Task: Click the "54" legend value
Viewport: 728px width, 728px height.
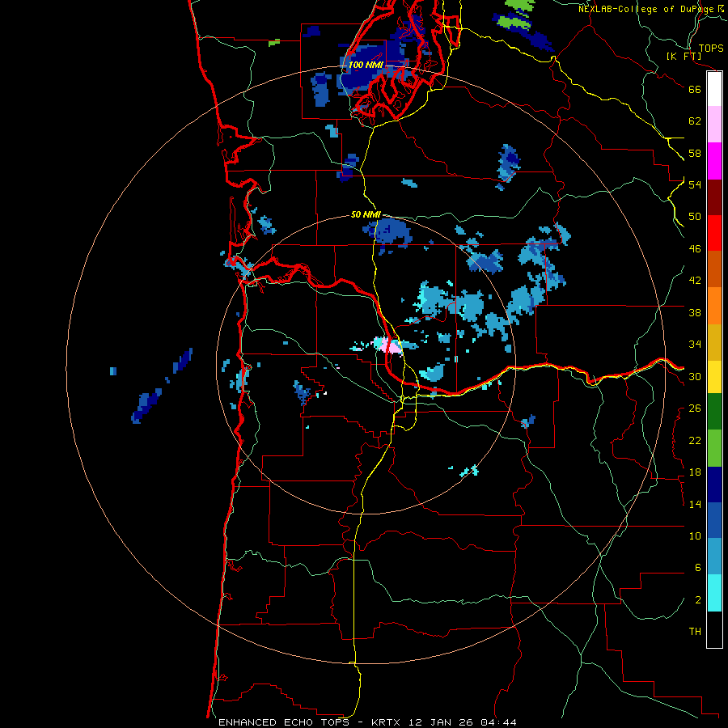Action: click(695, 184)
